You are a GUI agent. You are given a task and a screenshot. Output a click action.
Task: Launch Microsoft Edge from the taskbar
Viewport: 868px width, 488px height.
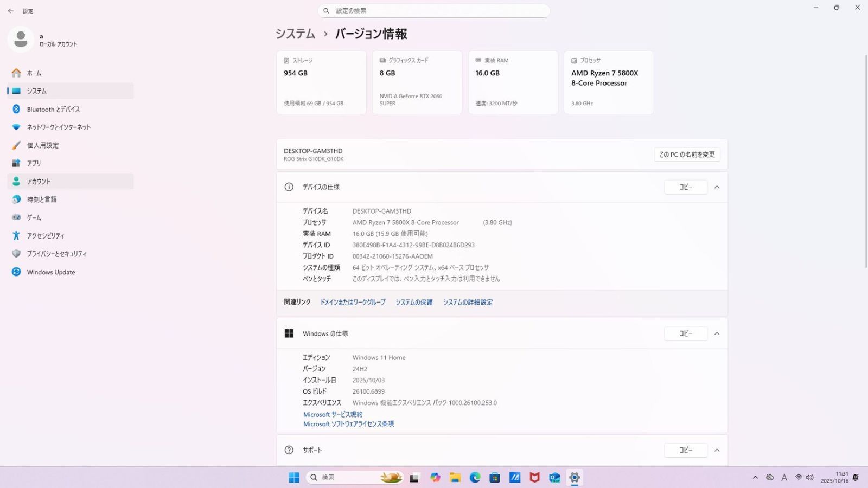point(475,477)
